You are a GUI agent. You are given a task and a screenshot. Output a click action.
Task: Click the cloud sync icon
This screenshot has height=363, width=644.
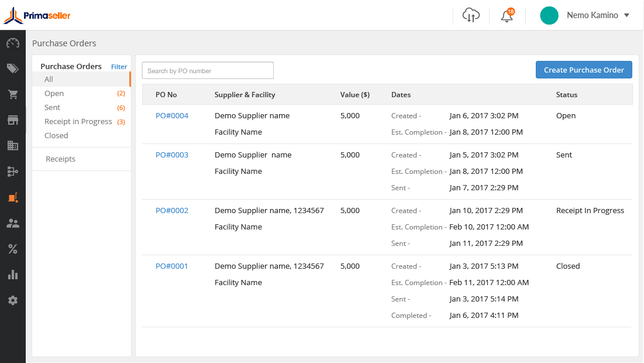471,16
